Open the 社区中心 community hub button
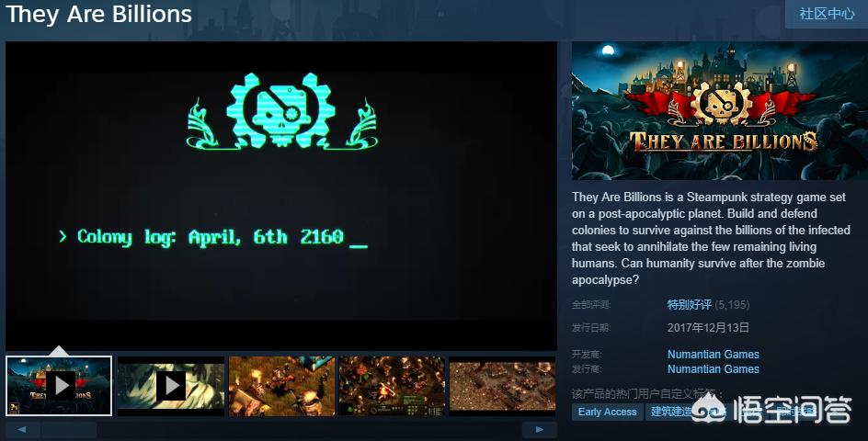This screenshot has height=441, width=868. point(827,14)
